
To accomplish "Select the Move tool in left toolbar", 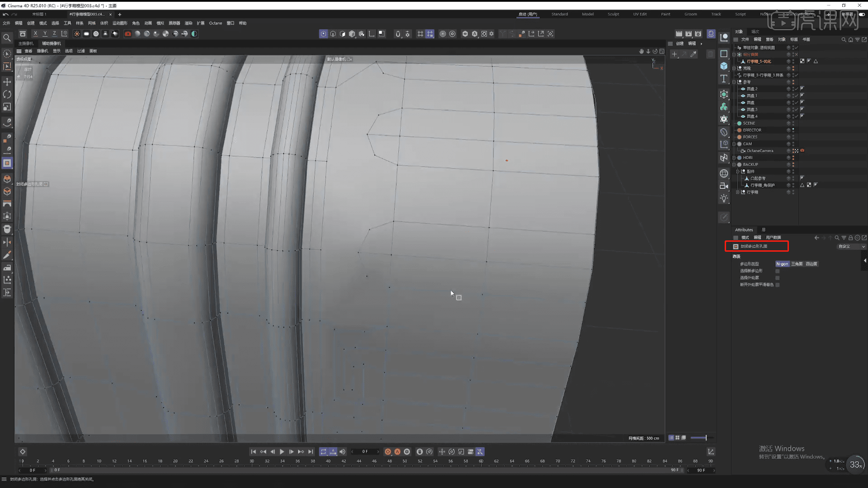I will point(7,82).
